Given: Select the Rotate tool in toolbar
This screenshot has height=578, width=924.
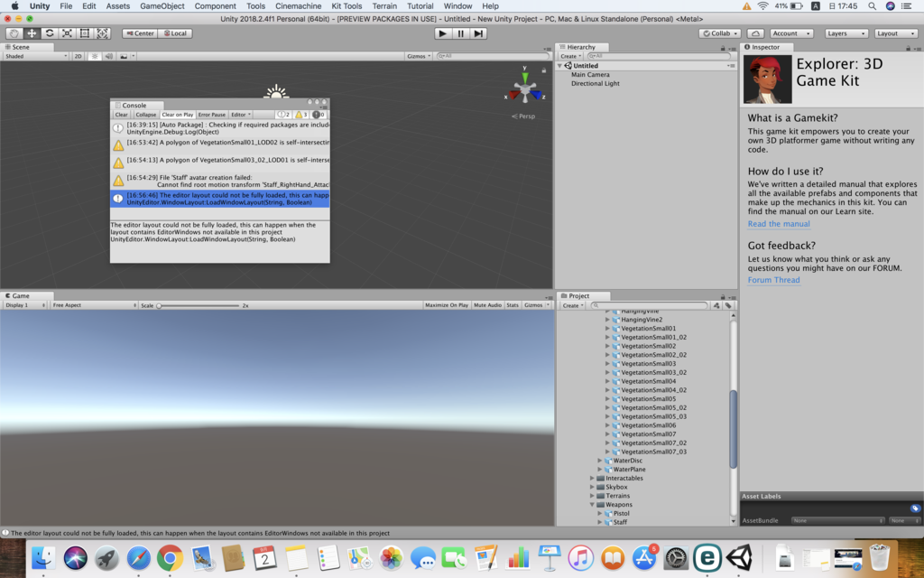Looking at the screenshot, I should (x=50, y=33).
